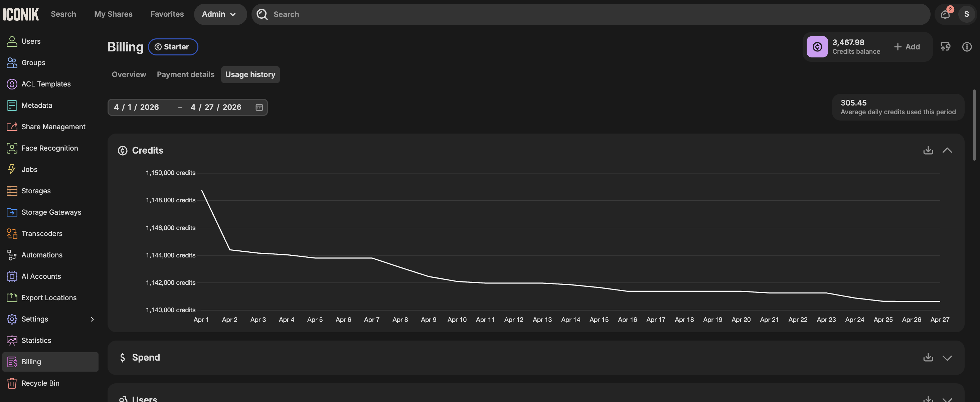The height and width of the screenshot is (402, 980).
Task: Click the Add credits button
Action: click(x=907, y=47)
